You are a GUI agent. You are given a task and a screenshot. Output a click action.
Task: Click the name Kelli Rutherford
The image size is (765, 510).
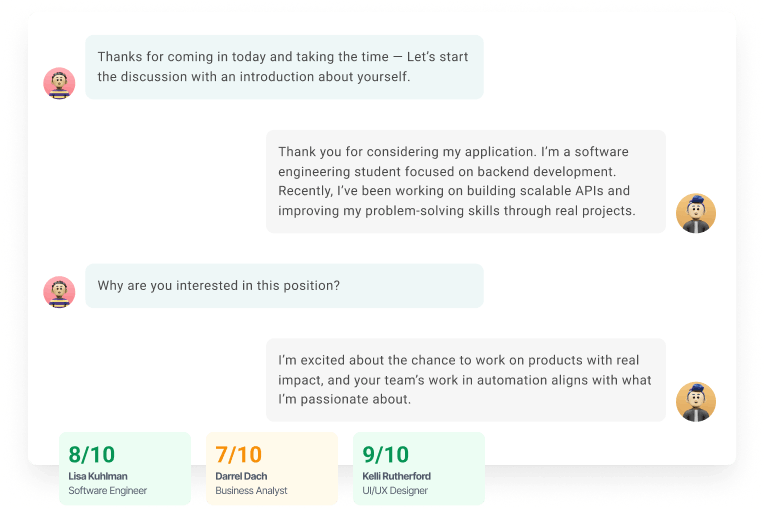pos(397,476)
